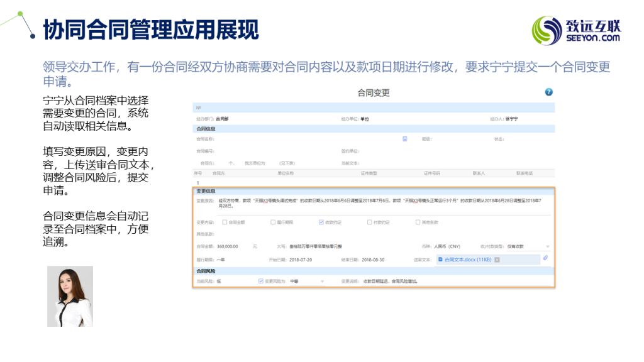The height and width of the screenshot is (362, 644).
Task: Click the 开始日期 field showing 2018-07-20
Action: (301, 260)
